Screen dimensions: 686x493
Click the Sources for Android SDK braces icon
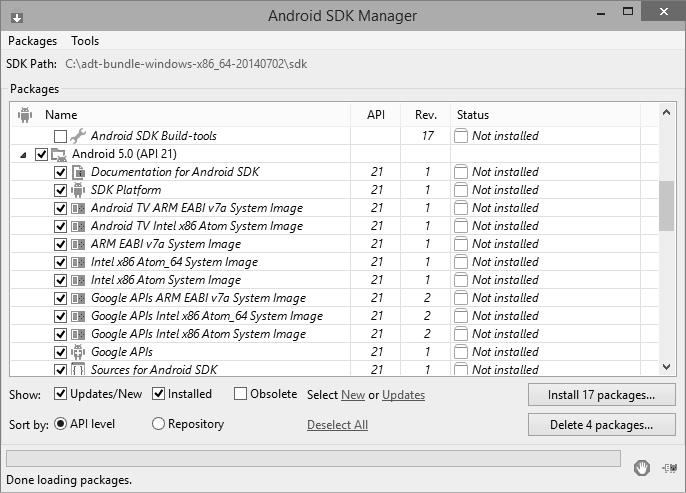click(x=78, y=370)
